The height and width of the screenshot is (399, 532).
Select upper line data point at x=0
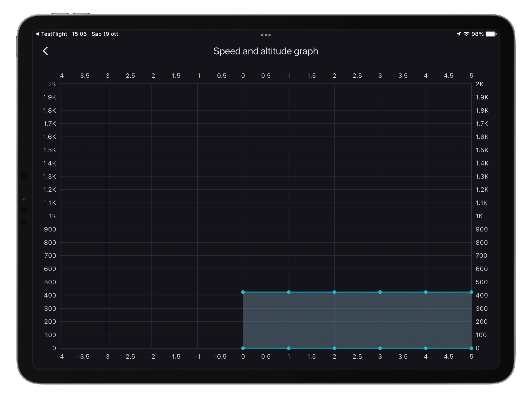click(243, 292)
